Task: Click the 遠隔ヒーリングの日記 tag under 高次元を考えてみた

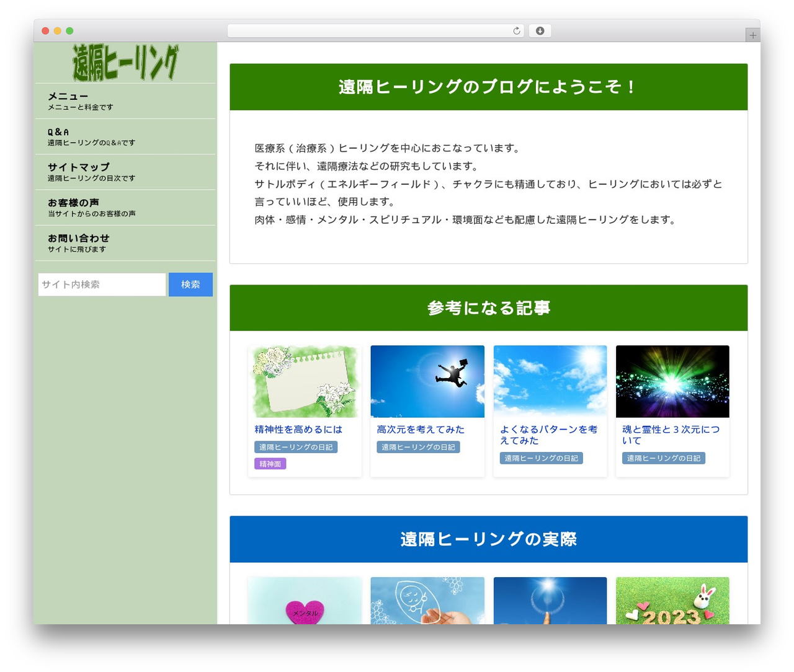Action: [418, 447]
